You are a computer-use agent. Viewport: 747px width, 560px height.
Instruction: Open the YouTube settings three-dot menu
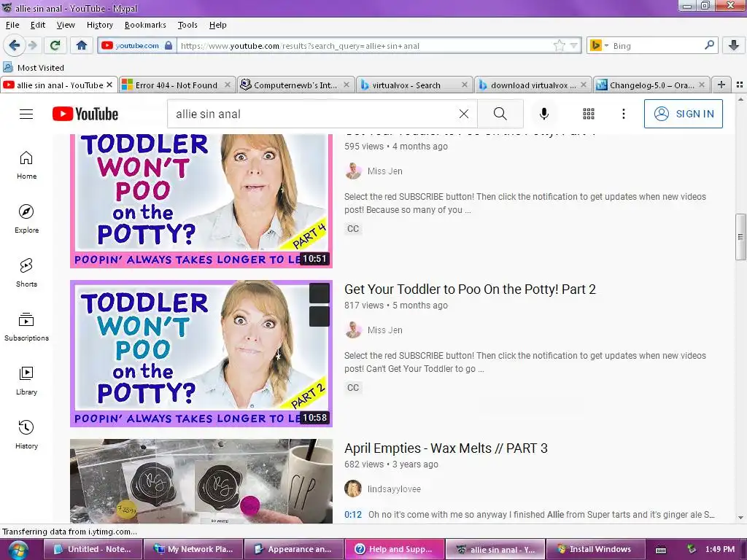coord(623,114)
